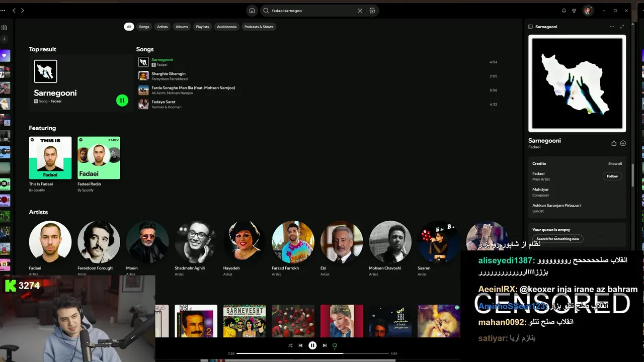644x362 pixels.
Task: Select the Albums filter chip
Action: point(182,27)
